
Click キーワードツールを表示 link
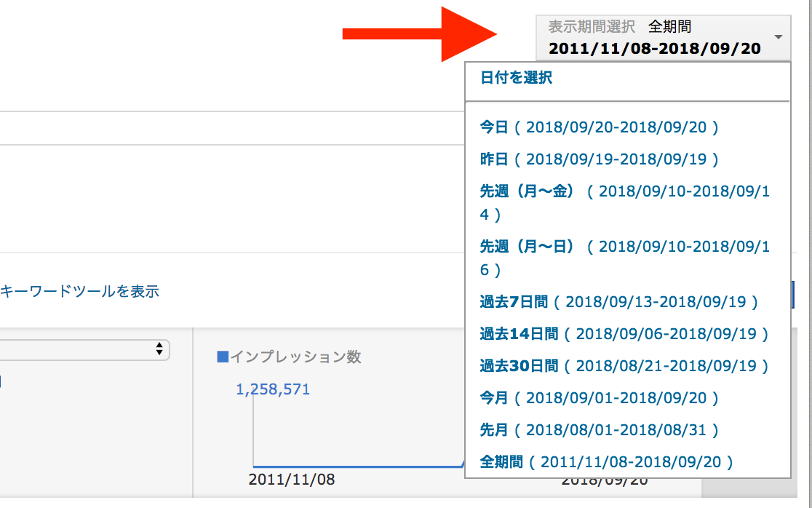pos(80,292)
